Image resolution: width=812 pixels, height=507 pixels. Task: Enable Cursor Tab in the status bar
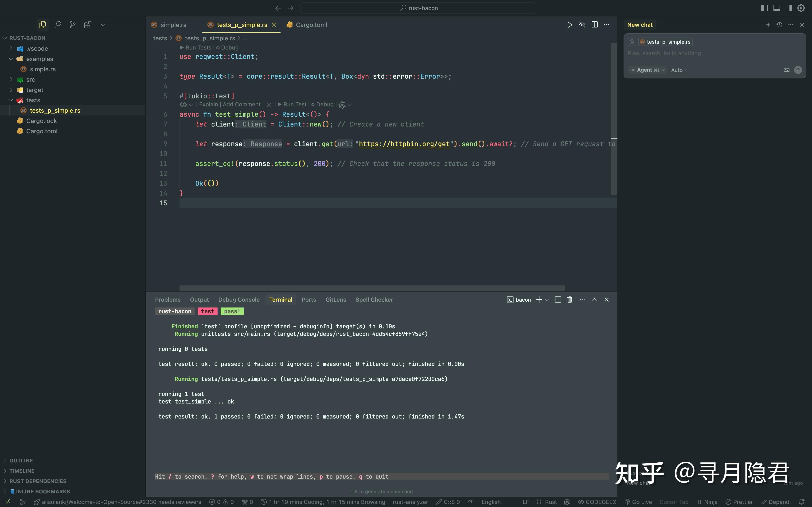coord(675,502)
